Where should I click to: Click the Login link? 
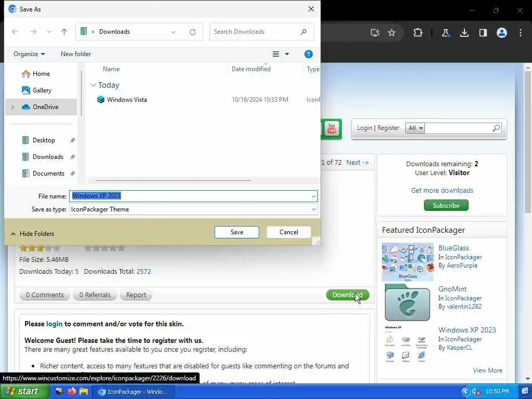(364, 128)
